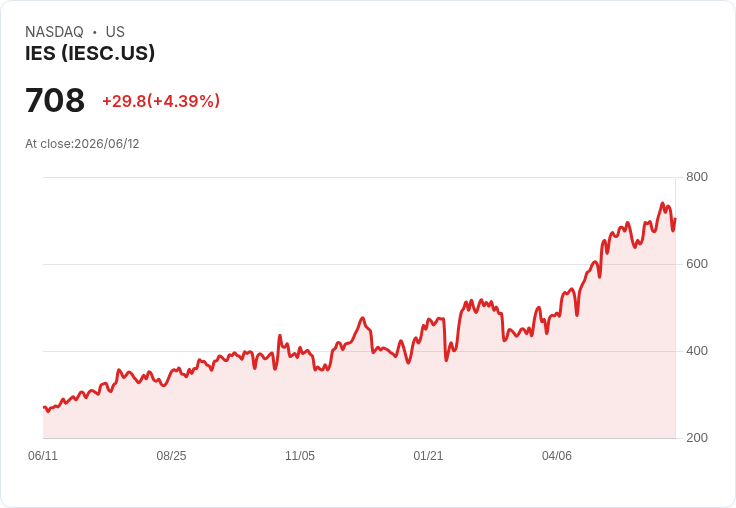Click the IES (IESC.US) stock title
This screenshot has height=508, width=736.
90,53
